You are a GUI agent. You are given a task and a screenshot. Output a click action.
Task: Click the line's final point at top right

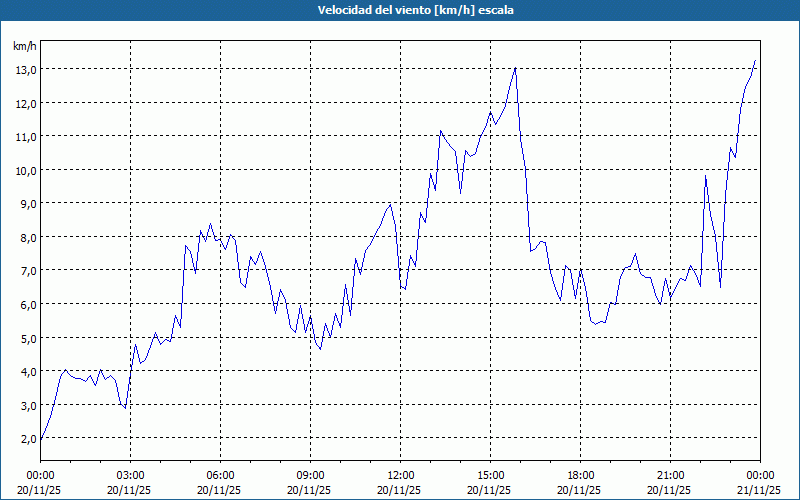pos(755,62)
